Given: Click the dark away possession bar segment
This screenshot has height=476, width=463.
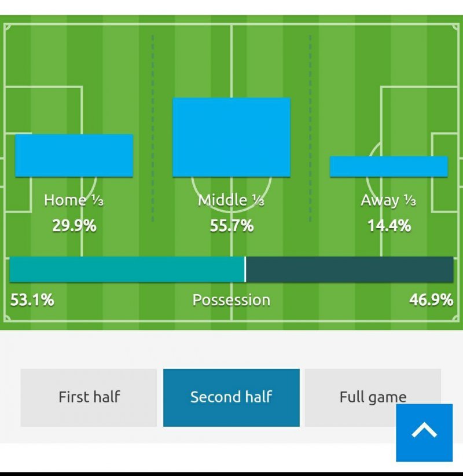Looking at the screenshot, I should point(350,269).
